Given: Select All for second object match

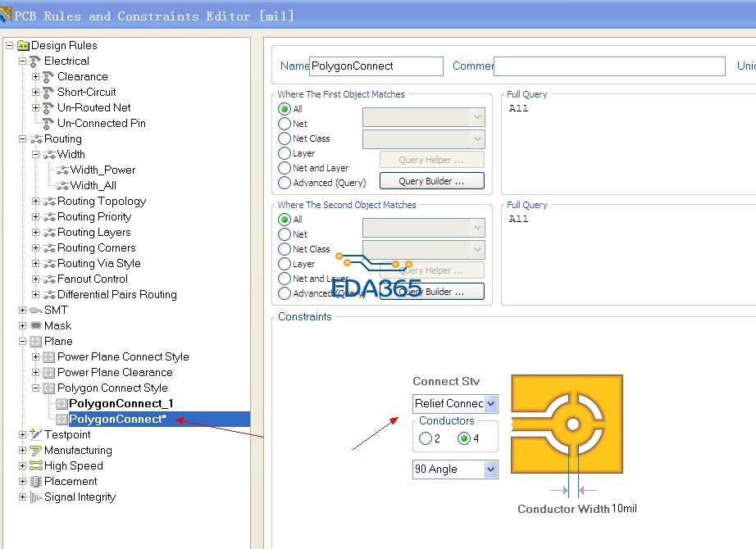Looking at the screenshot, I should coord(285,220).
